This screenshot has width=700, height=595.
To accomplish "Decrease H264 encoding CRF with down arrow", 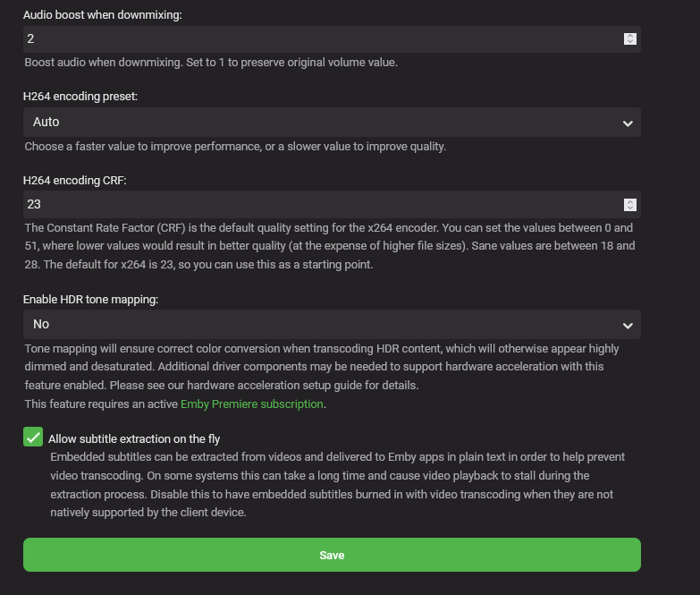I will (x=629, y=208).
